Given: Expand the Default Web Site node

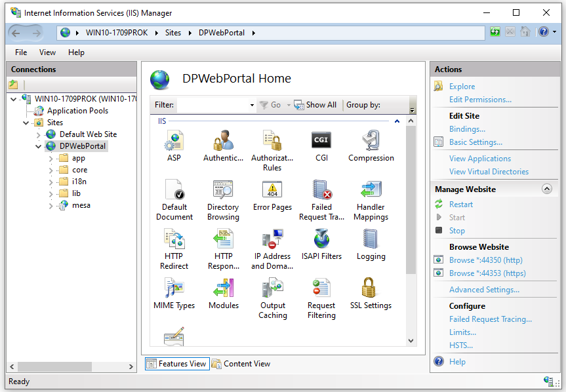Looking at the screenshot, I should pyautogui.click(x=38, y=135).
